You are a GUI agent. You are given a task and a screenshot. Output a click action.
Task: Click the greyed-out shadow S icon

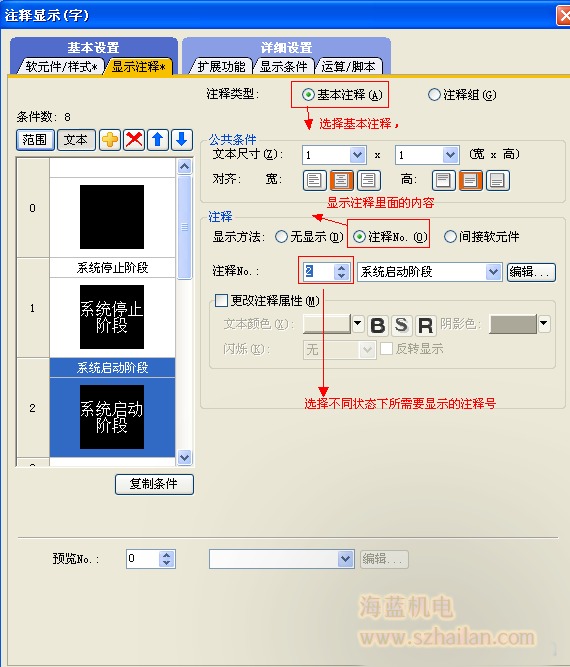click(402, 325)
